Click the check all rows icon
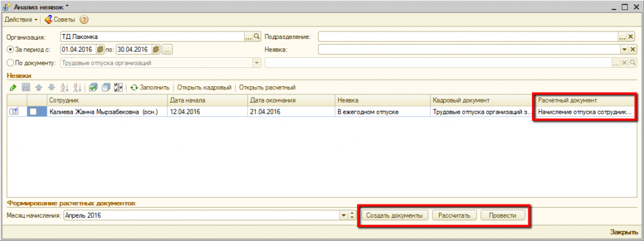 (x=93, y=87)
